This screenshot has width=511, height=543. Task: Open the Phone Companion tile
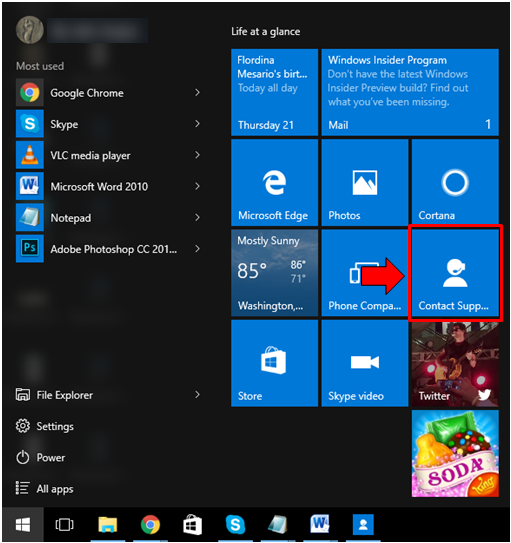coord(365,273)
